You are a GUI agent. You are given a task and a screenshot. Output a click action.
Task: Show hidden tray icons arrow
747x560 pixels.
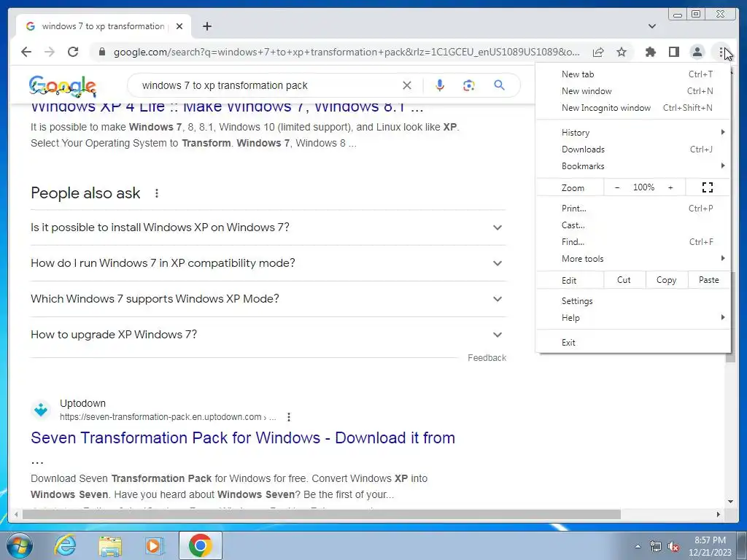(x=638, y=546)
